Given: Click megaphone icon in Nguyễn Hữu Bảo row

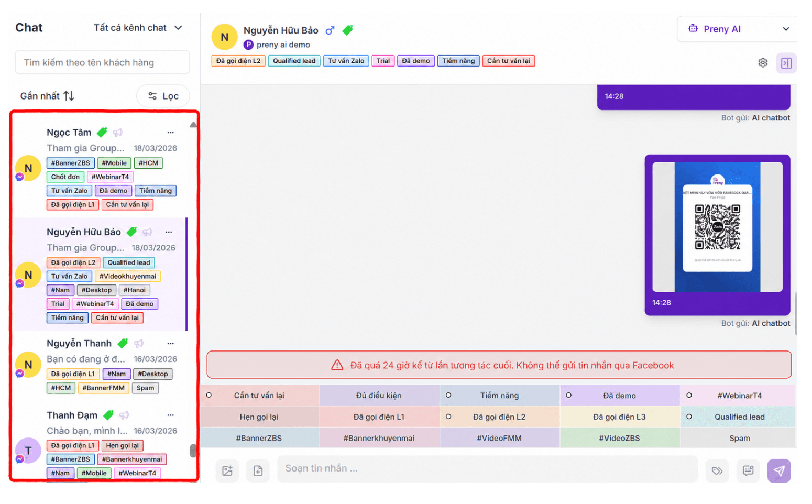Looking at the screenshot, I should (x=148, y=232).
